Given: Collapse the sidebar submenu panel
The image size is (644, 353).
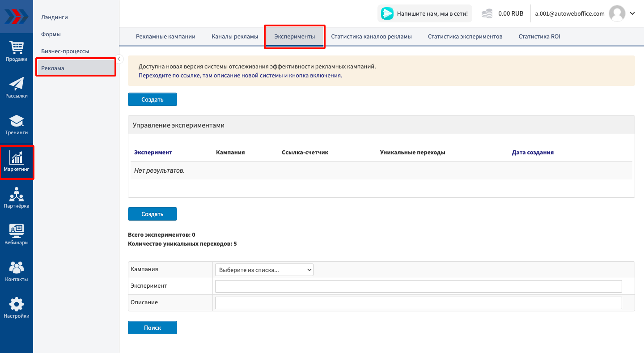Looking at the screenshot, I should pos(119,58).
